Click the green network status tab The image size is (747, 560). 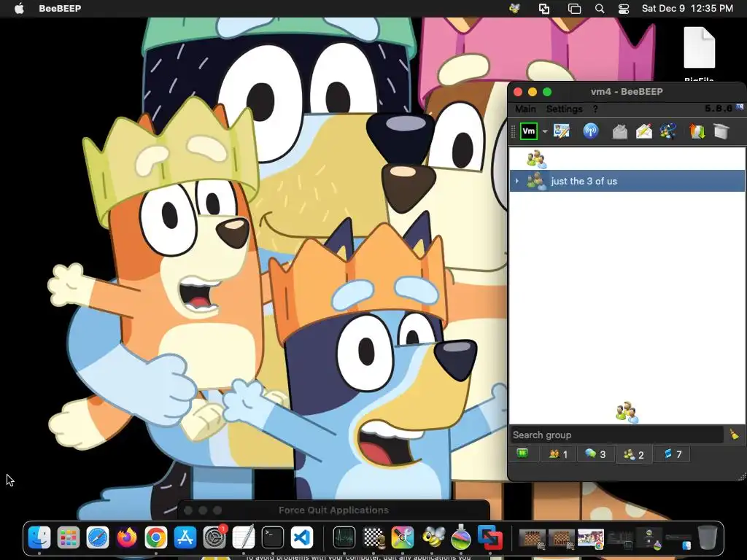pos(522,454)
